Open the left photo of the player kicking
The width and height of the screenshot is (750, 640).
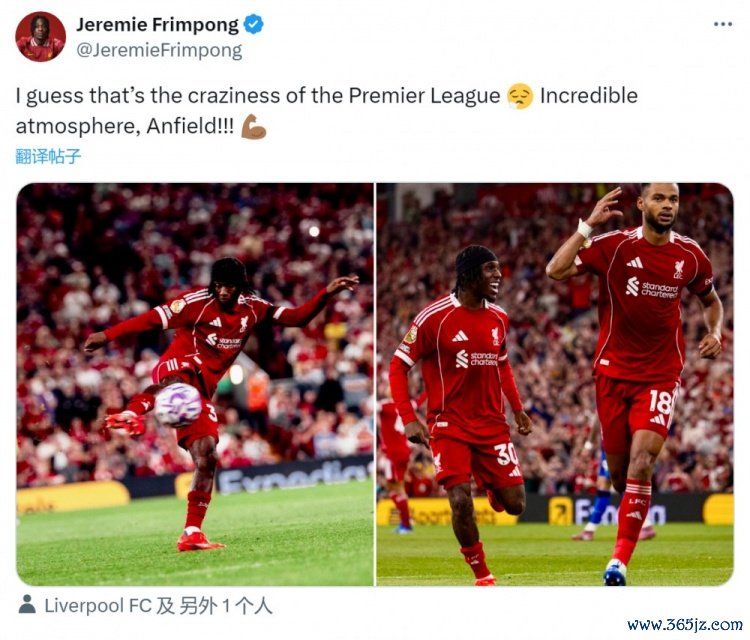coord(195,385)
